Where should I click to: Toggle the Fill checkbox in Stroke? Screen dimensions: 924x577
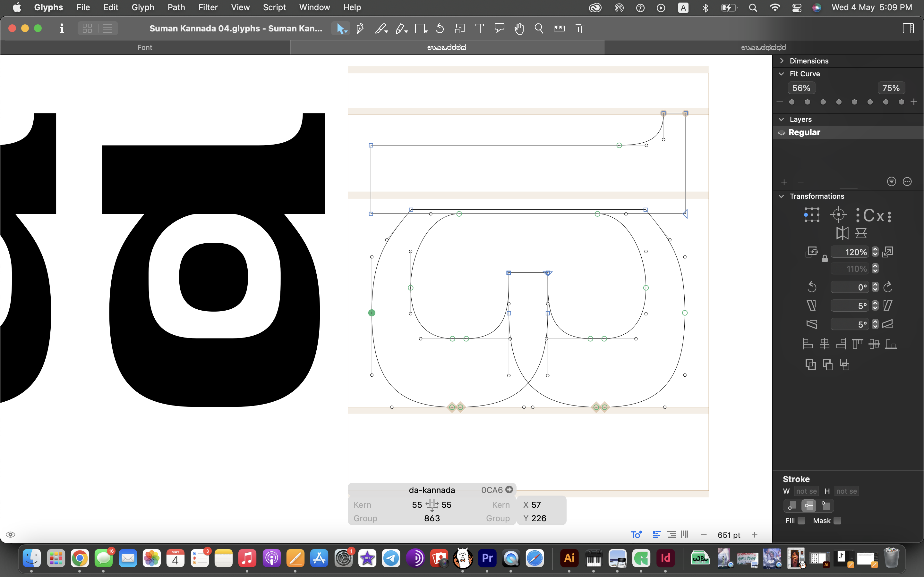(801, 521)
